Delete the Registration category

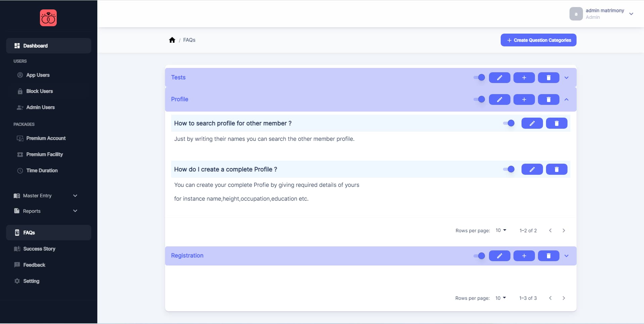tap(548, 256)
